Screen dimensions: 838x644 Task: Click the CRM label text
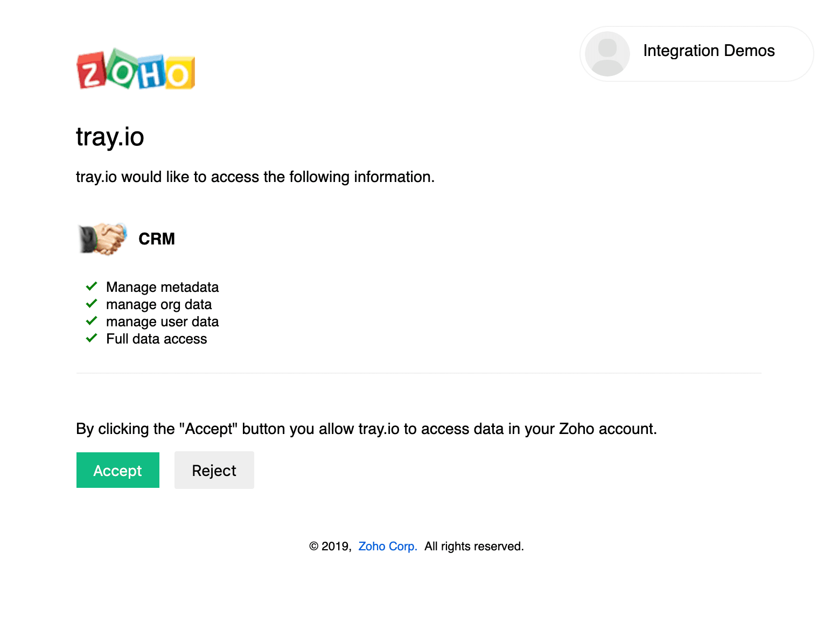pyautogui.click(x=157, y=239)
